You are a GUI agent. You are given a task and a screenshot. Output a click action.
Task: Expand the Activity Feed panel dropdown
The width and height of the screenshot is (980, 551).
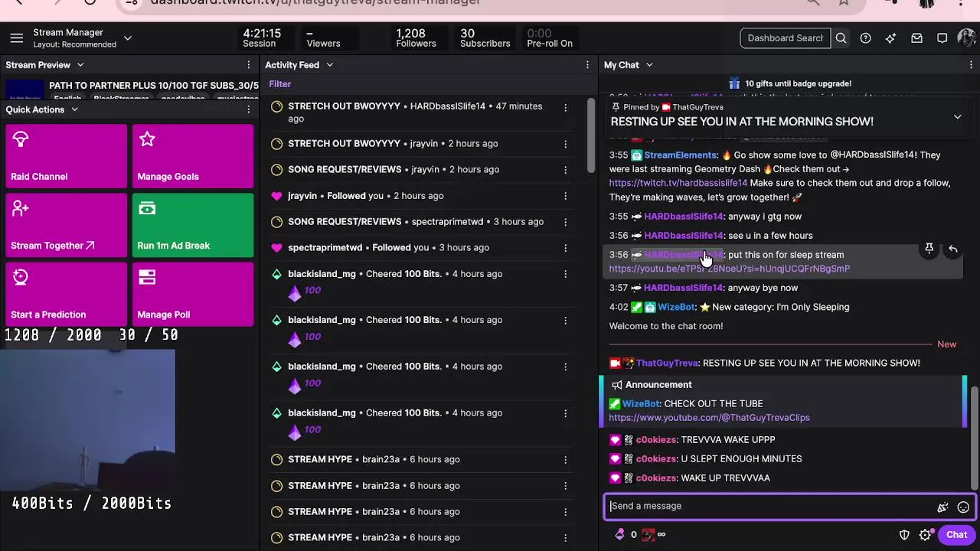click(329, 65)
